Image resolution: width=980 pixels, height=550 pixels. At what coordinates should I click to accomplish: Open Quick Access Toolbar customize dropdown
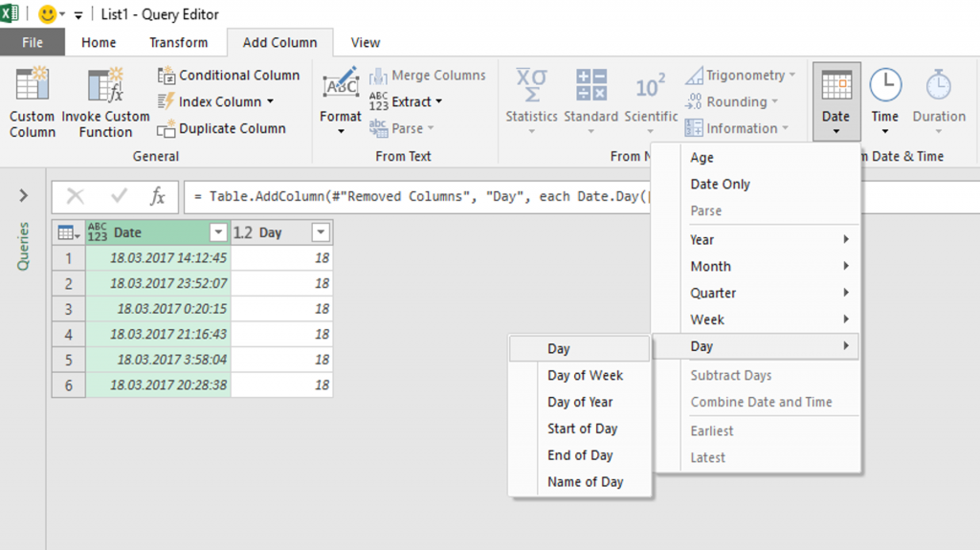78,15
